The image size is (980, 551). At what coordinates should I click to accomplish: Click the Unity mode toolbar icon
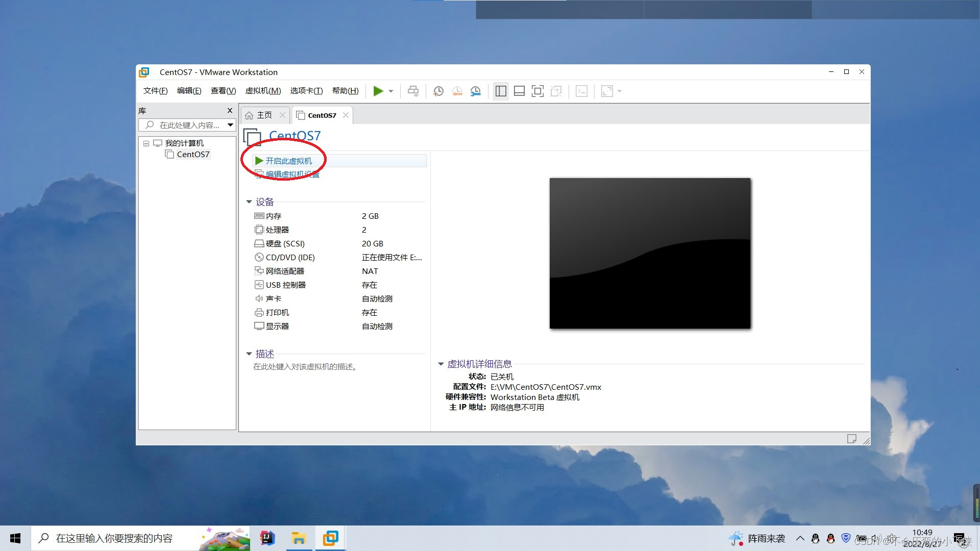tap(556, 91)
